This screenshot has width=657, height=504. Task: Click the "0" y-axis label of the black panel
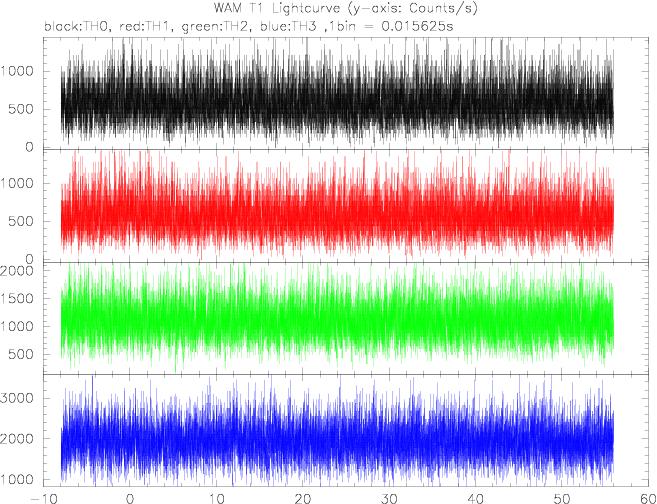(x=29, y=147)
